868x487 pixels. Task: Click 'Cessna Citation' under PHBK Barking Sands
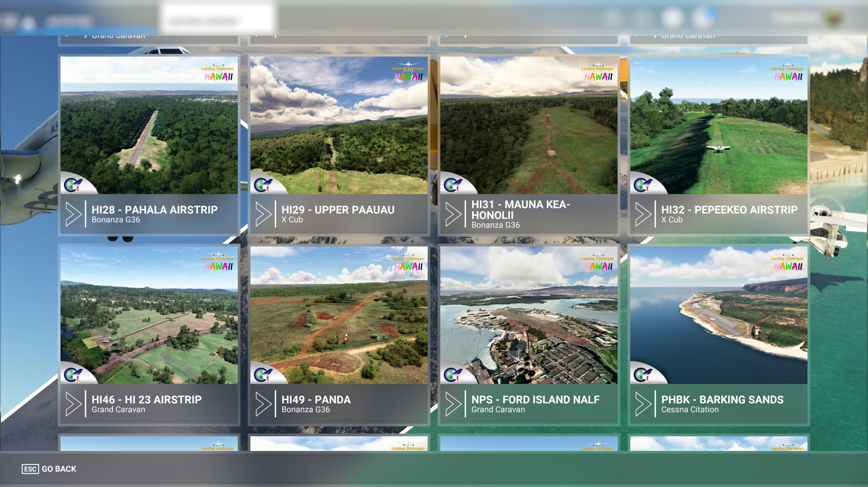[690, 409]
